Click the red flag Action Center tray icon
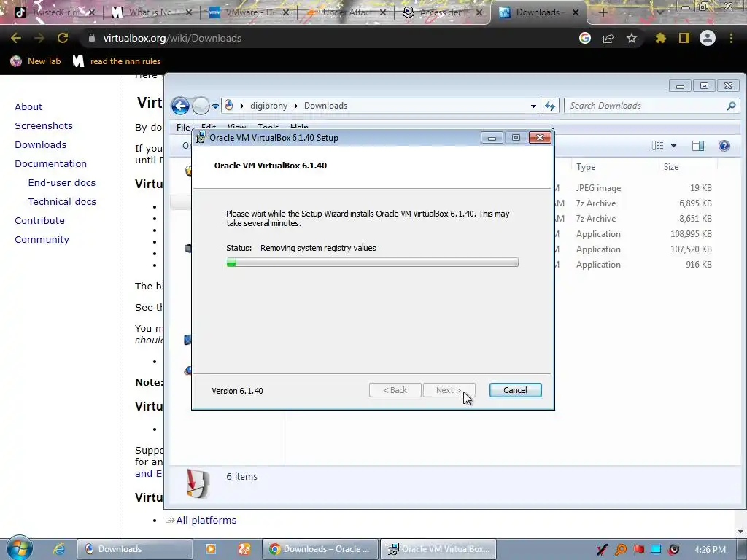The image size is (747, 560). pyautogui.click(x=638, y=550)
